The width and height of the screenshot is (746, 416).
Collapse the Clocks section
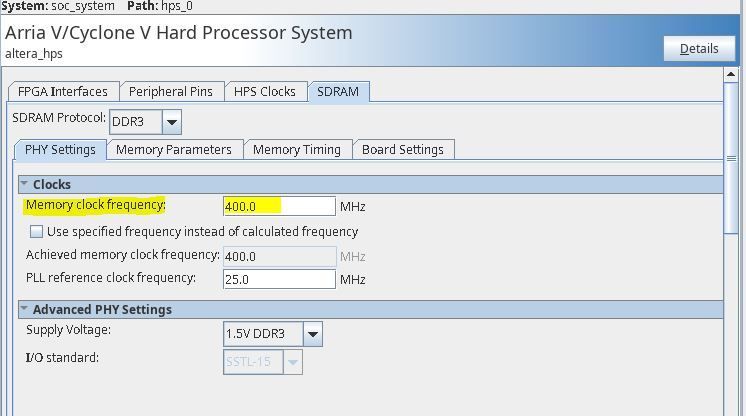click(x=24, y=185)
